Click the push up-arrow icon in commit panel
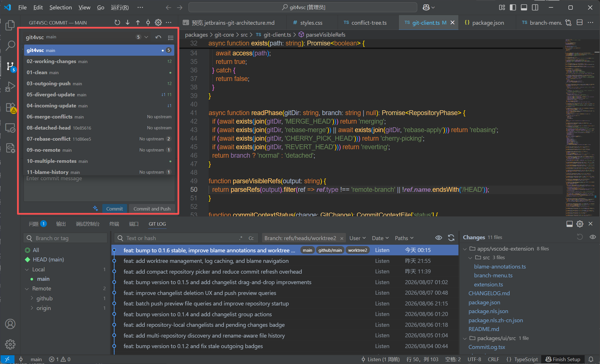The height and width of the screenshot is (364, 600). tap(138, 22)
